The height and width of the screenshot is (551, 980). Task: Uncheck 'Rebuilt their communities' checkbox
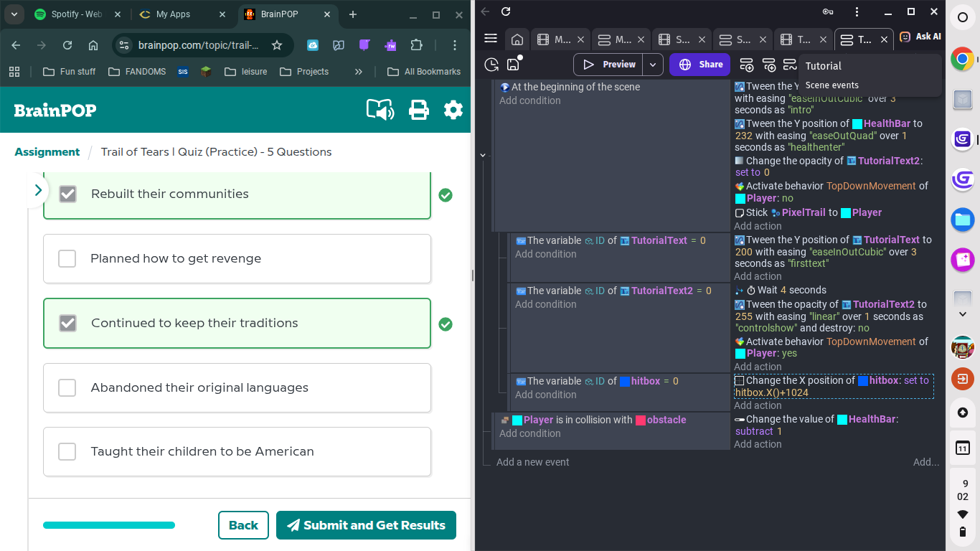(x=67, y=194)
